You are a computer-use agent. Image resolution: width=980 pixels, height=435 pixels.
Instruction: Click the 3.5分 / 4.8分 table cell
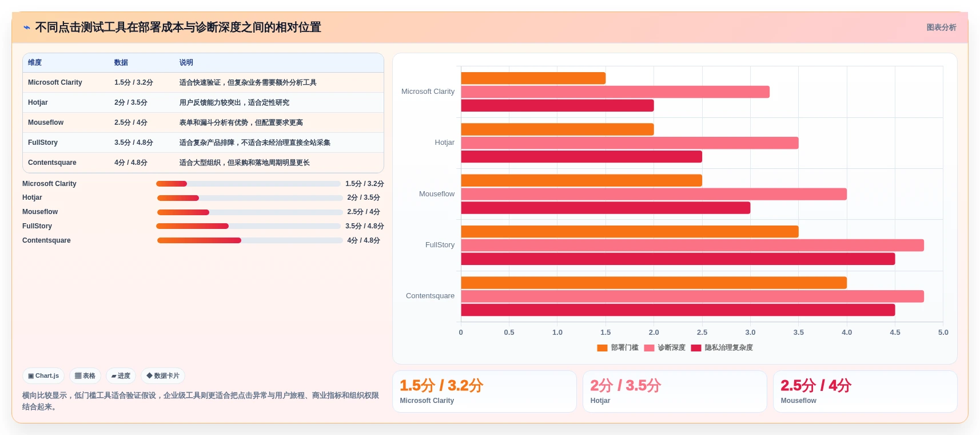coord(134,143)
